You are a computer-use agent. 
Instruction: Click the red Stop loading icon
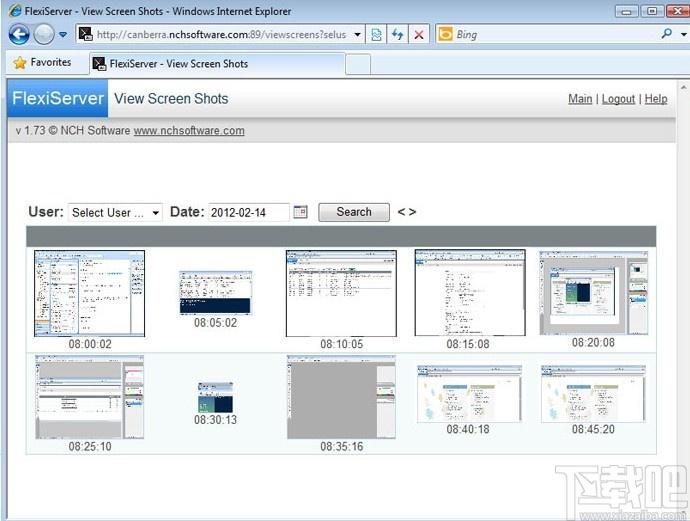pos(419,34)
